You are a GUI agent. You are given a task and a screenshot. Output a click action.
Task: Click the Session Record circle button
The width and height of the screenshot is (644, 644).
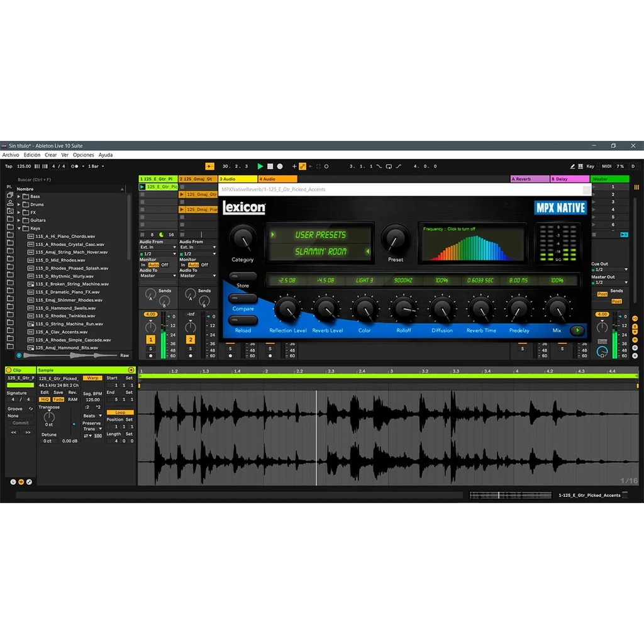326,166
